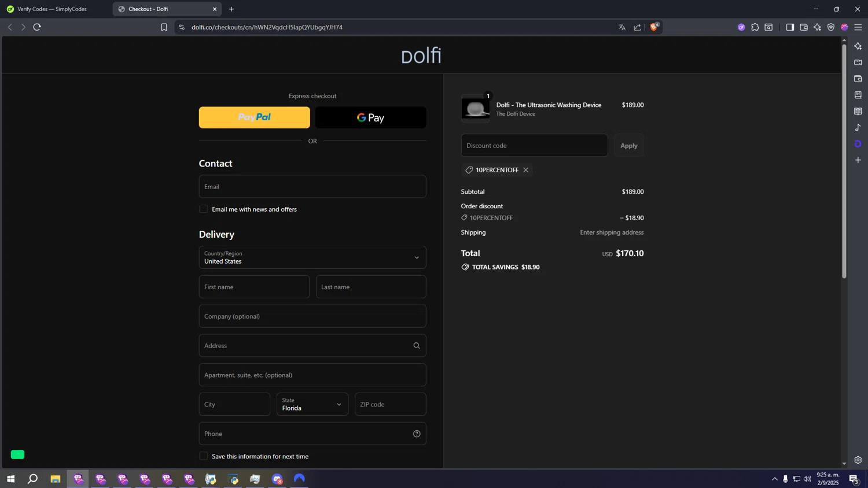Screen dimensions: 868x488
Task: Close the Checkout - Dolfi tab
Action: (215, 9)
